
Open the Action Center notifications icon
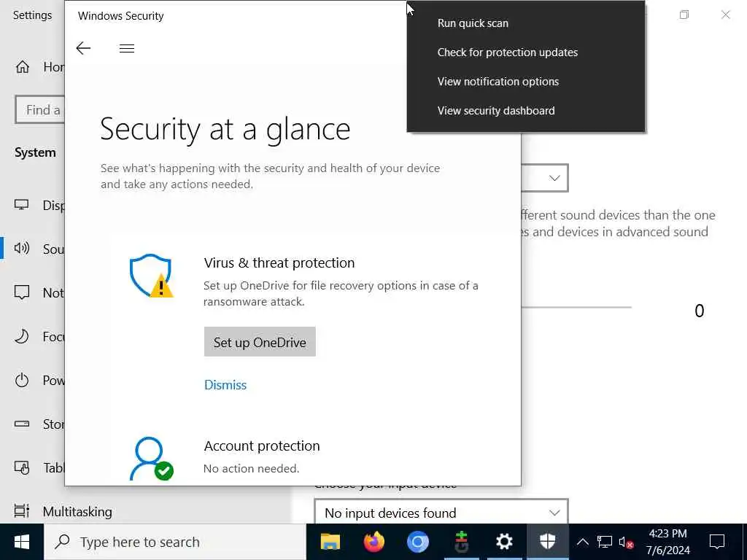717,542
